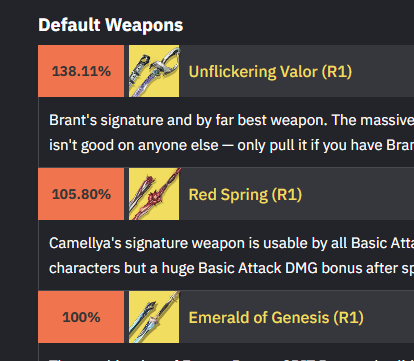Click the Default Weapons section heading
The width and height of the screenshot is (414, 361).
111,25
